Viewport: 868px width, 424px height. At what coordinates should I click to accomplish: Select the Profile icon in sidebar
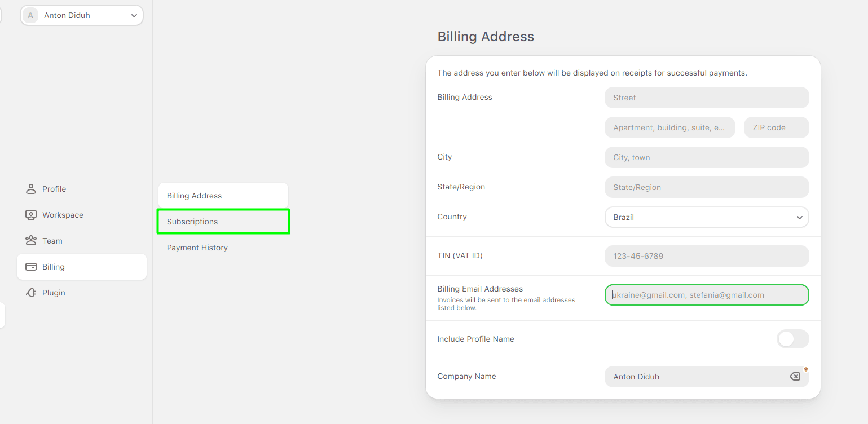(x=30, y=188)
